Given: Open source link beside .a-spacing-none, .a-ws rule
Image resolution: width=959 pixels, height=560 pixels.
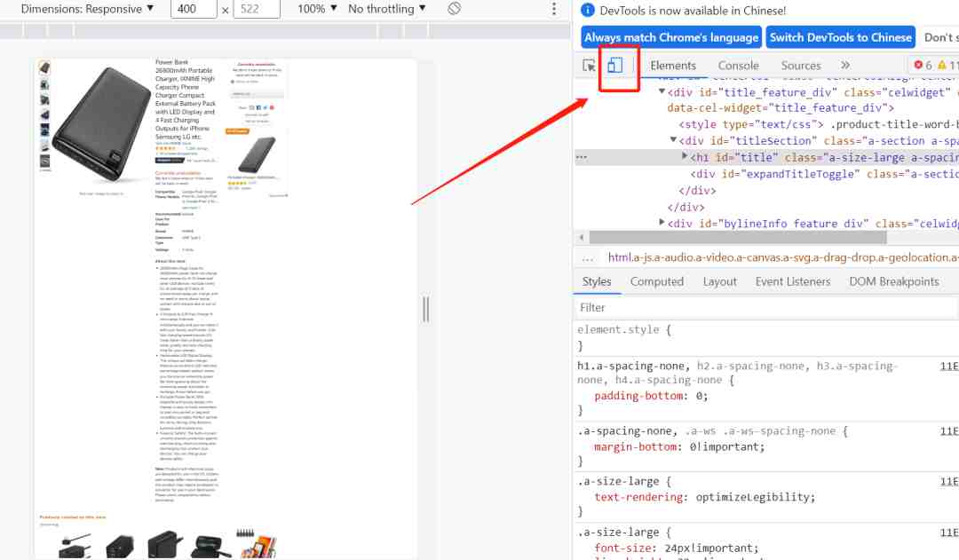Looking at the screenshot, I should [x=949, y=431].
